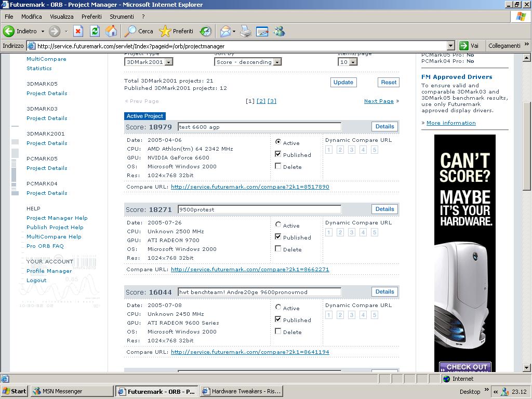532x399 pixels.
Task: Expand the Desktop toolbar chevron in taskbar
Action: pyautogui.click(x=487, y=390)
